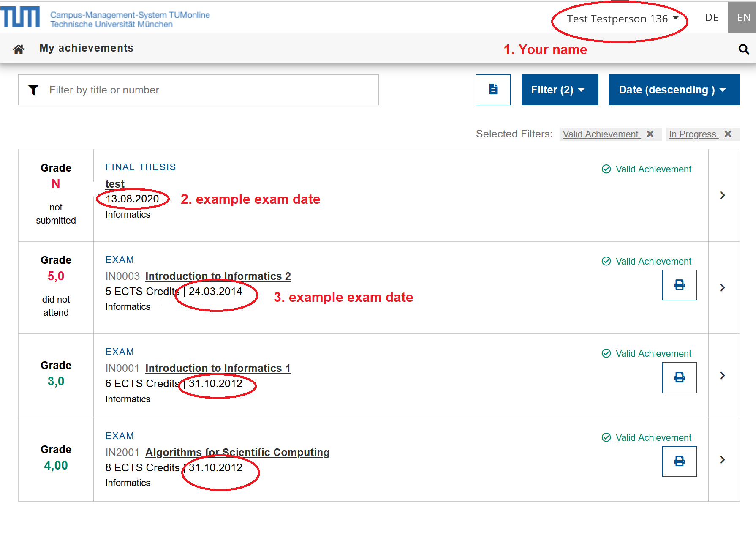Open search with the magnifier icon
Viewport: 756px width, 538px height.
click(743, 49)
